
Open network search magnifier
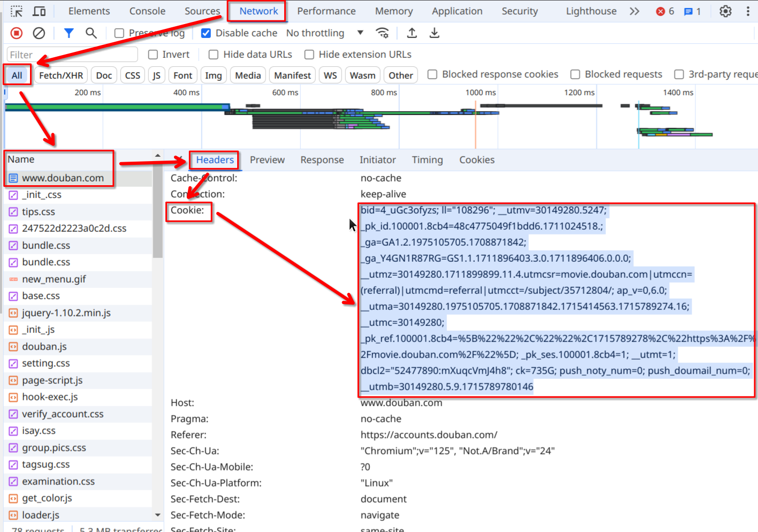[91, 33]
